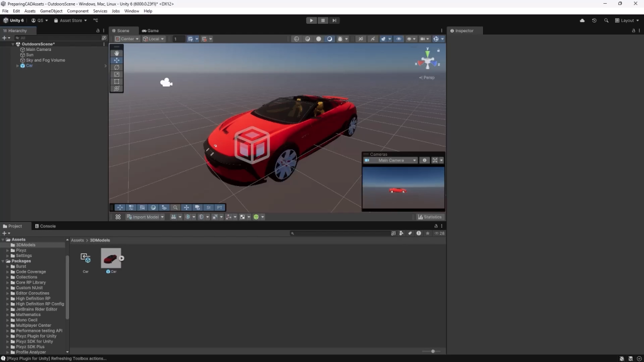
Task: Adjust the project icon size slider
Action: click(x=431, y=351)
